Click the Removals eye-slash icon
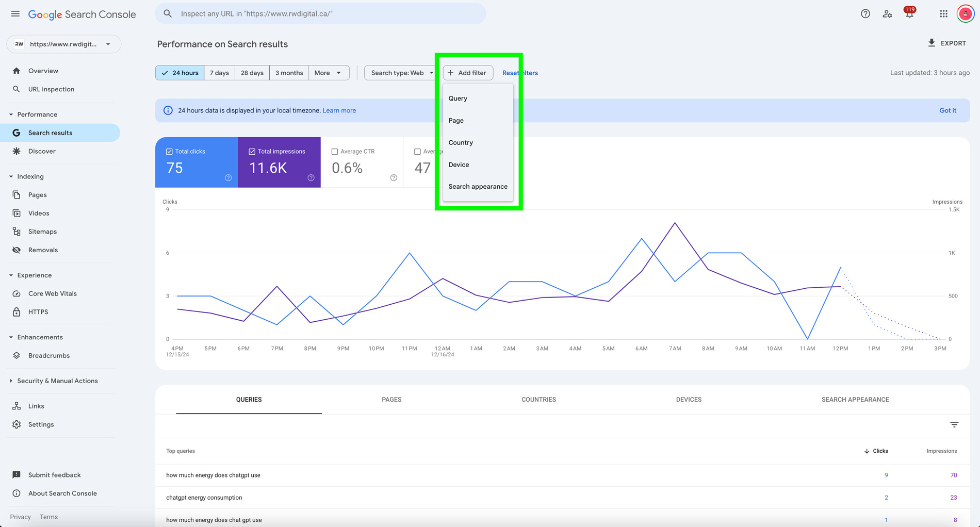Screen dimensions: 980x527 pyautogui.click(x=17, y=250)
